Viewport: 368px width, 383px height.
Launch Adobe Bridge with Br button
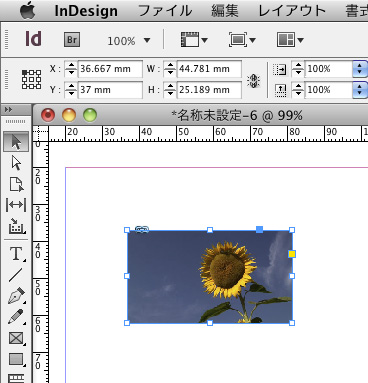pos(72,40)
